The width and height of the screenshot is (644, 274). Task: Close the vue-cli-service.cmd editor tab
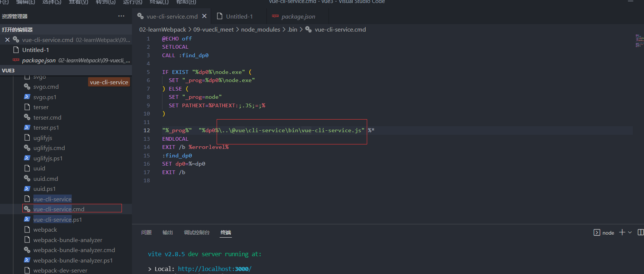click(204, 16)
